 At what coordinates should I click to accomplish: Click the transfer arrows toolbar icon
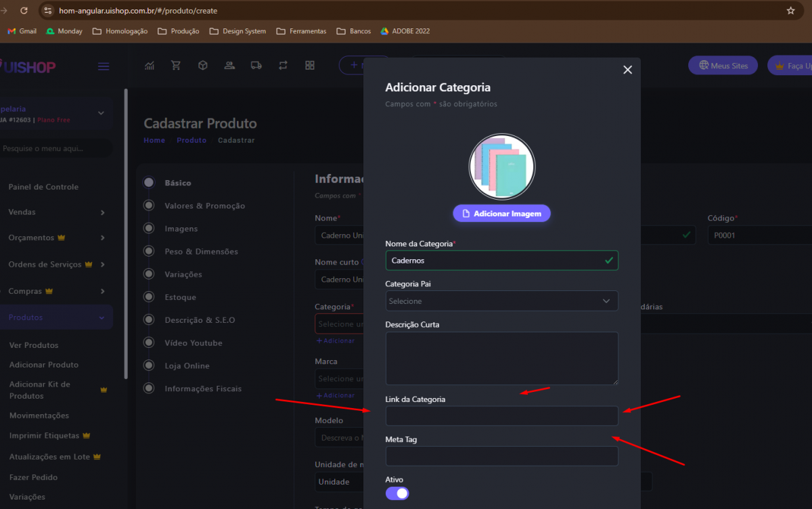point(283,66)
